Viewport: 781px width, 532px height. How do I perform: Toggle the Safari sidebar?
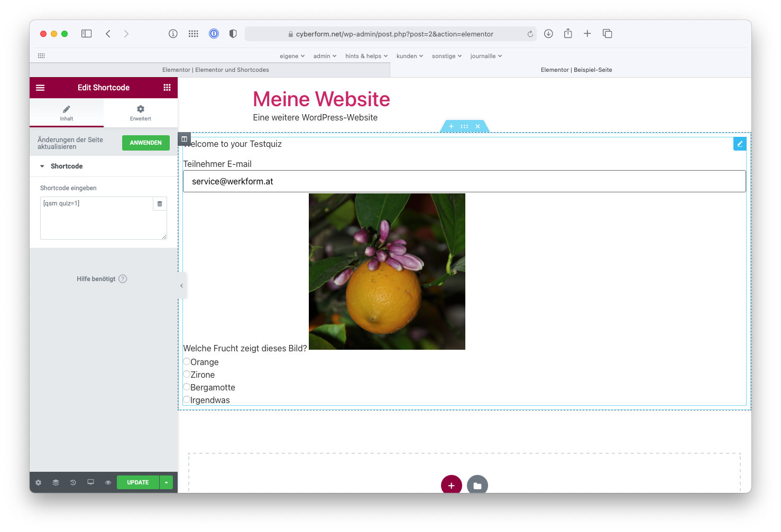[87, 34]
